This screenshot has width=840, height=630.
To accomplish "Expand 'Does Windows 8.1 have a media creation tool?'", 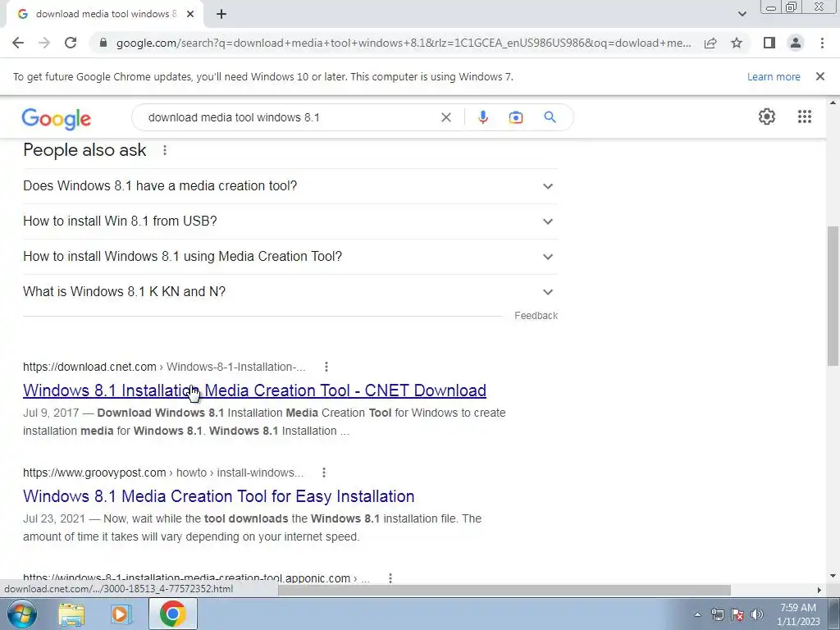I will (290, 186).
